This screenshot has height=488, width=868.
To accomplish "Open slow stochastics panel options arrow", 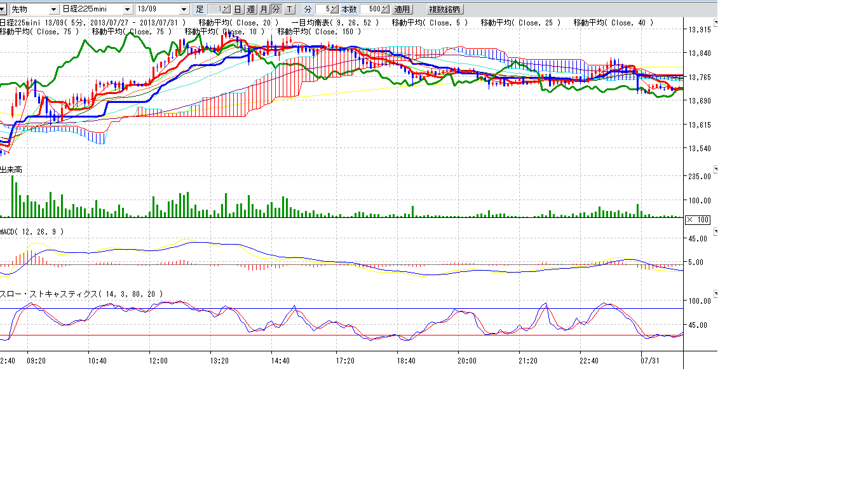I will point(717,294).
